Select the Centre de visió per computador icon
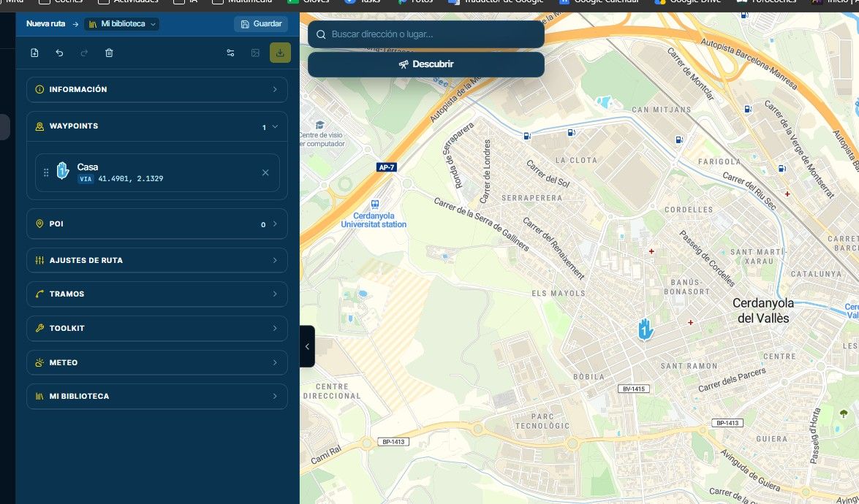 [320, 126]
